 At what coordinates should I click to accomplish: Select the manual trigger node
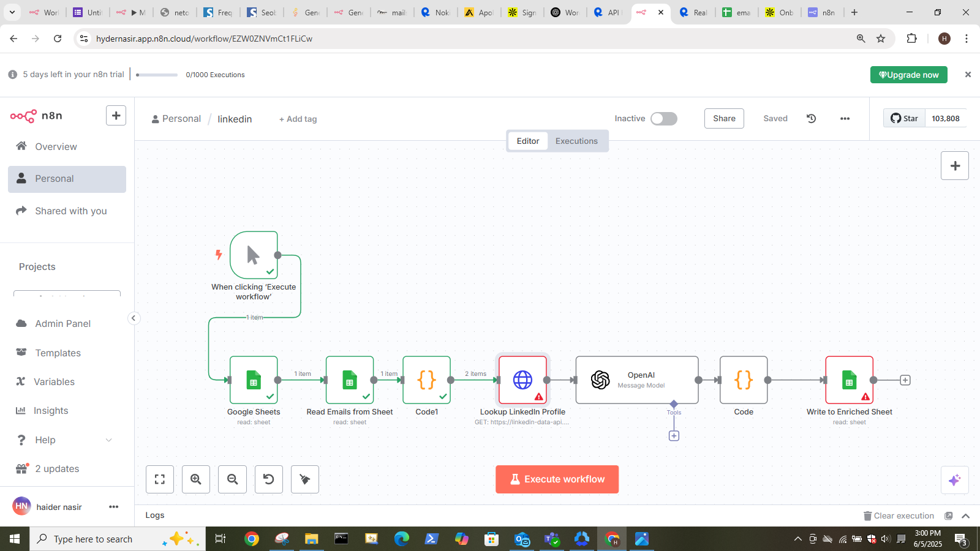(254, 255)
